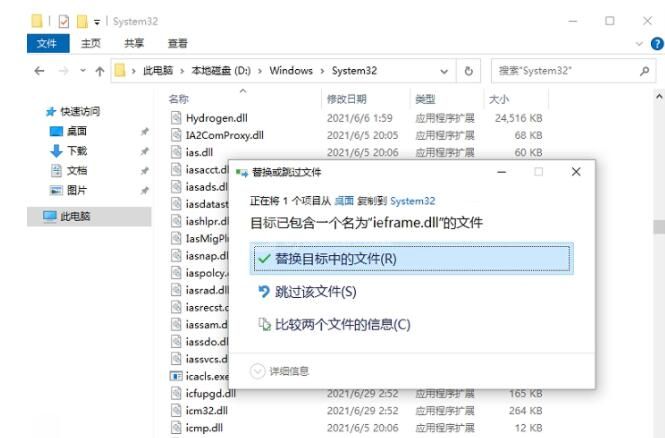Click Windows breadcrumb in address bar
The width and height of the screenshot is (665, 438).
[291, 71]
